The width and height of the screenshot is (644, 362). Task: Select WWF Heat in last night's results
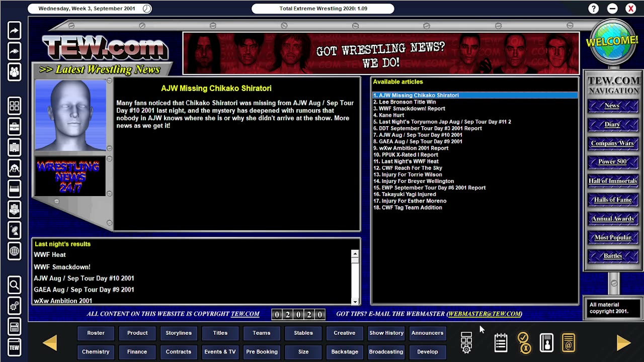pos(50,255)
